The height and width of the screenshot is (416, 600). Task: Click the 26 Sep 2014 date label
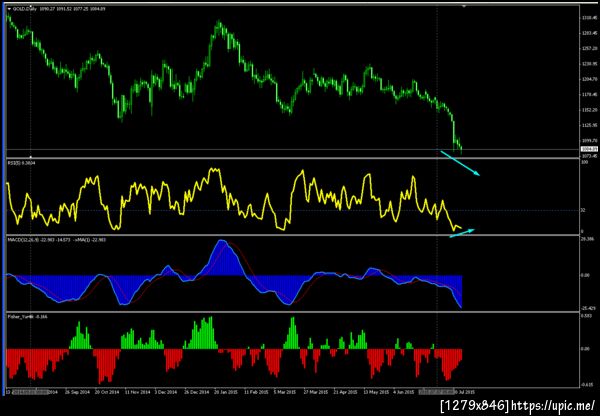click(77, 392)
